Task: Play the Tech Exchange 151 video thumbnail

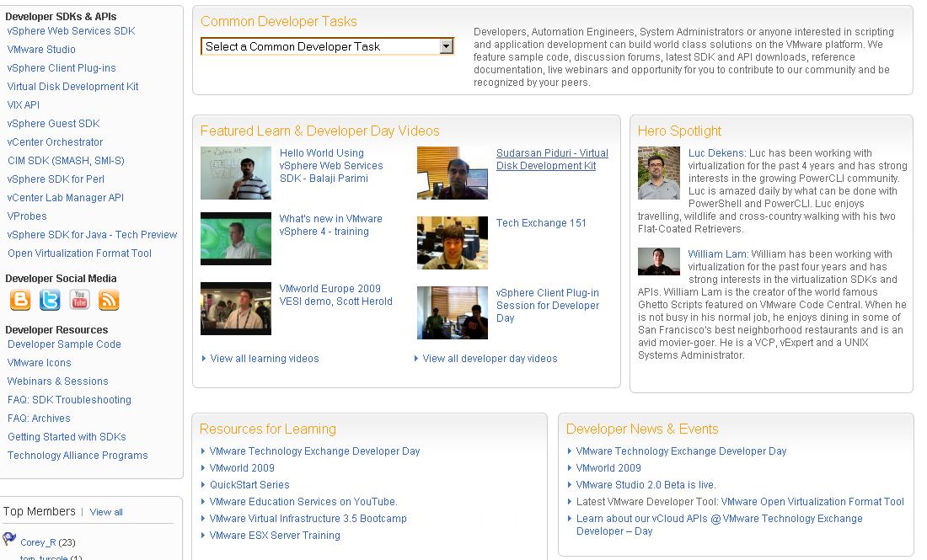Action: click(x=453, y=243)
